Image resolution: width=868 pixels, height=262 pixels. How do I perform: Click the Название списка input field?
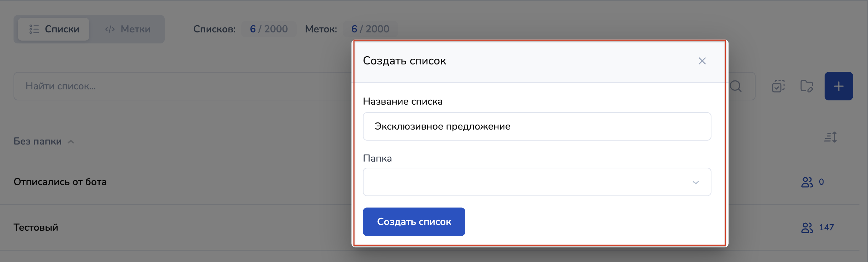(x=536, y=126)
